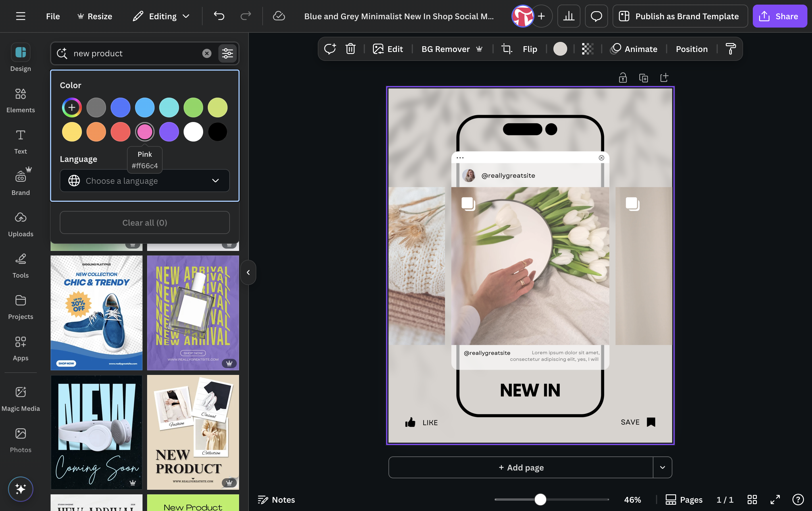Image resolution: width=812 pixels, height=511 pixels.
Task: Click the fullscreen expand arrows icon
Action: coord(775,500)
